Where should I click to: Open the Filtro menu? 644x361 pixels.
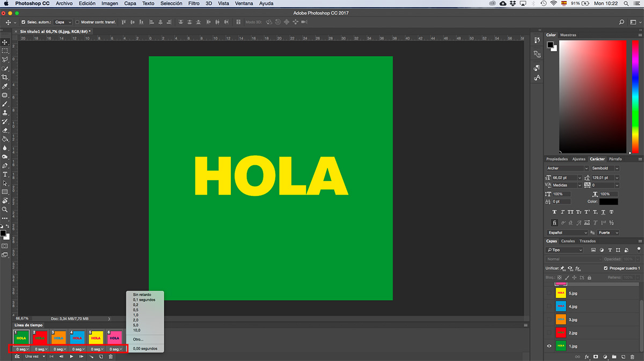tap(194, 3)
